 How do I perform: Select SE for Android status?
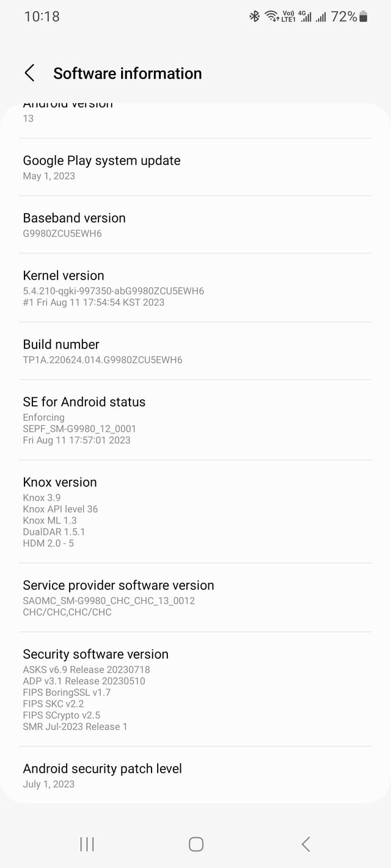(195, 420)
